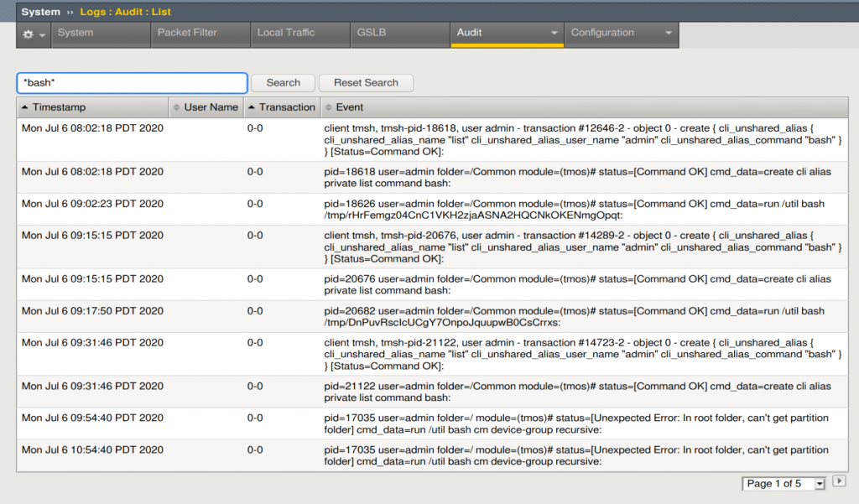The width and height of the screenshot is (859, 504).
Task: Open the Page 1 of 5 selector
Action: click(784, 484)
